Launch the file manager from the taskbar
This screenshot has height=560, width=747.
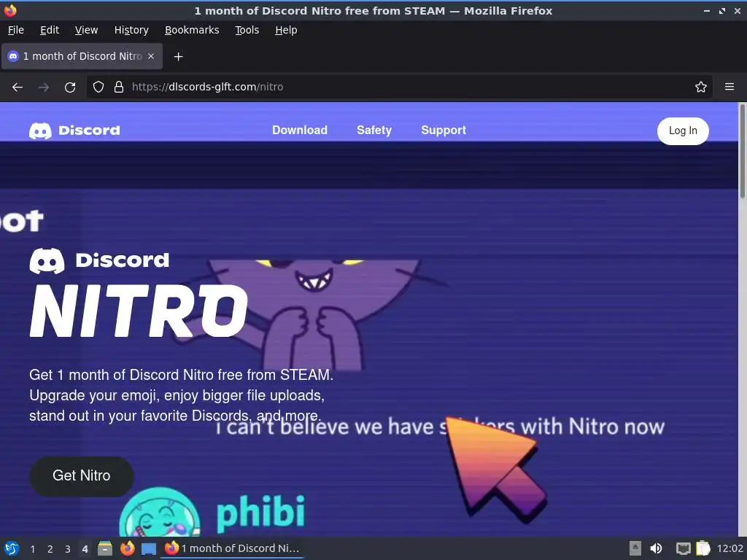coord(105,548)
